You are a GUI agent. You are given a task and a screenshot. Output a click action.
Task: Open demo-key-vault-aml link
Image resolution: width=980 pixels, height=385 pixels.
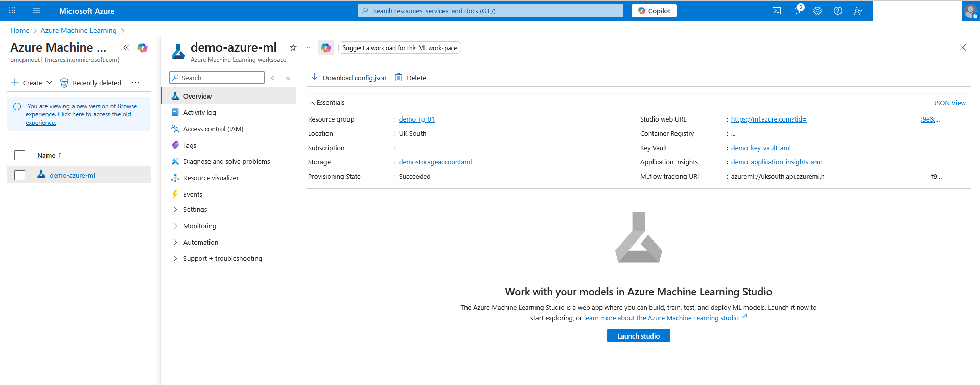(761, 148)
